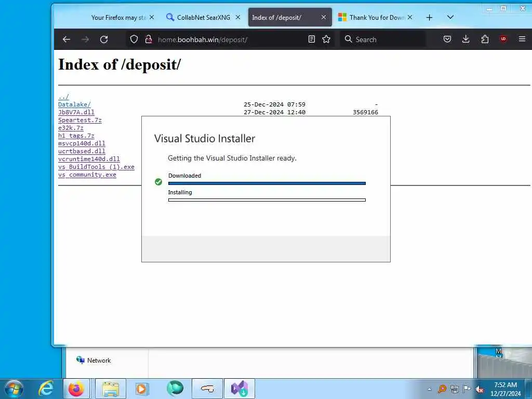The width and height of the screenshot is (532, 399).
Task: Open the green-blue globe taskbar app icon
Action: (x=175, y=389)
